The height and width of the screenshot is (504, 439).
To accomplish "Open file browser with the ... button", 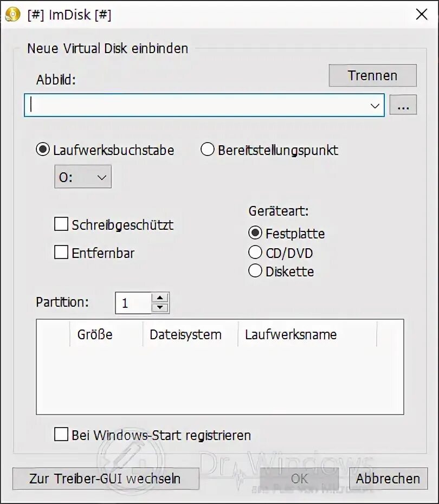I will [x=403, y=105].
